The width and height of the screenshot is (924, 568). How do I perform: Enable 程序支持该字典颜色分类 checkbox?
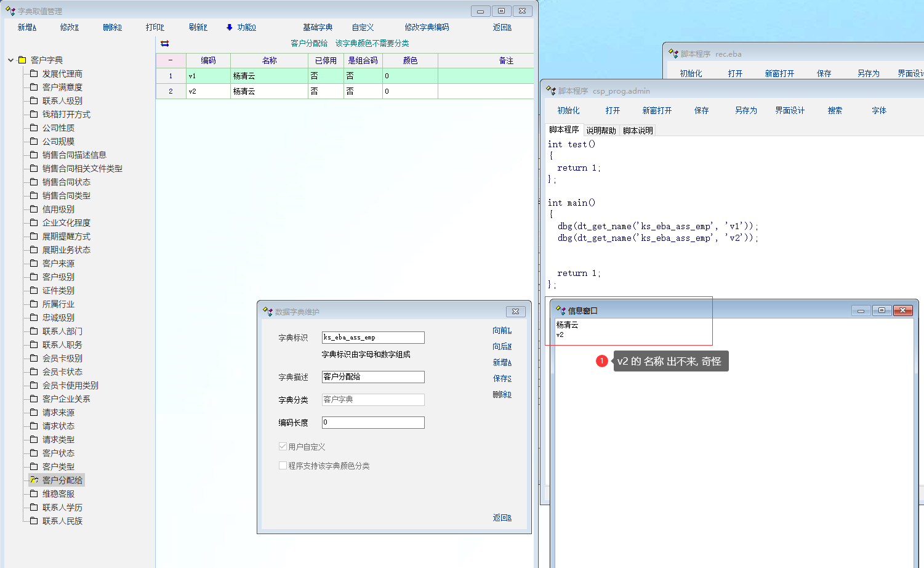(283, 466)
